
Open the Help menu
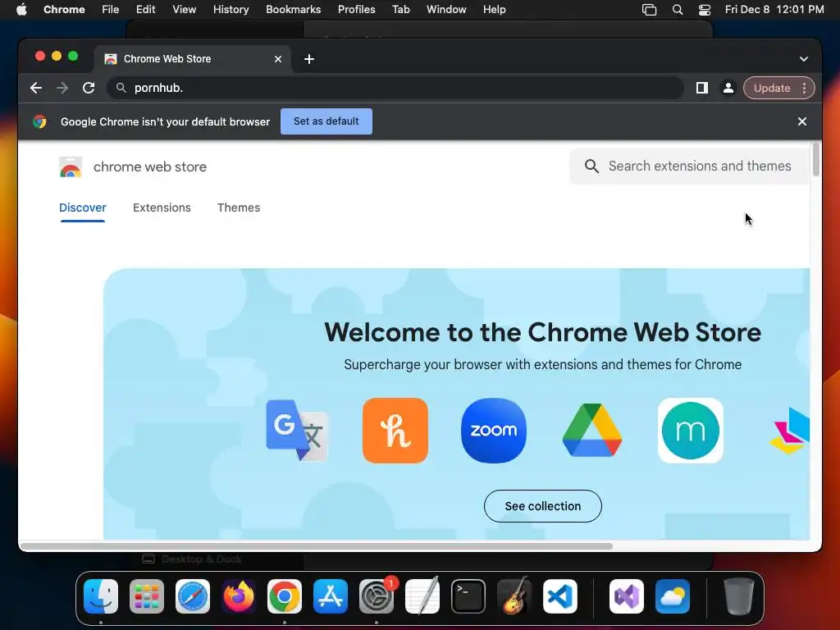(x=495, y=10)
